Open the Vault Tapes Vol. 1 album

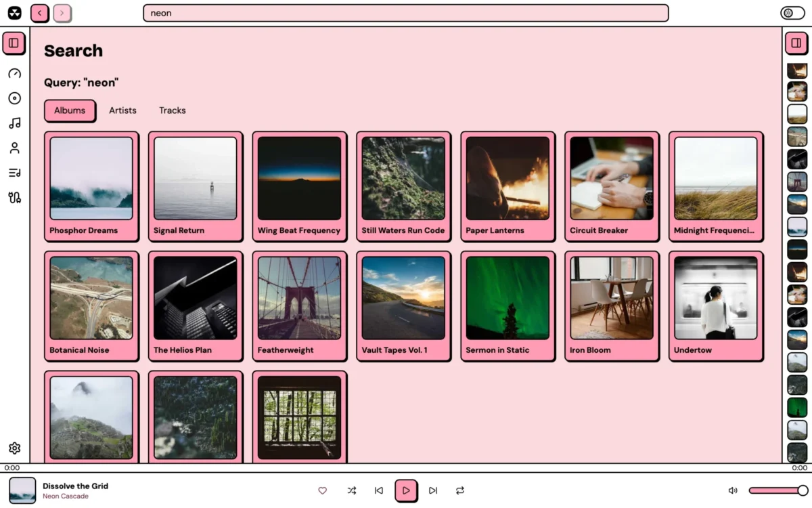click(404, 306)
